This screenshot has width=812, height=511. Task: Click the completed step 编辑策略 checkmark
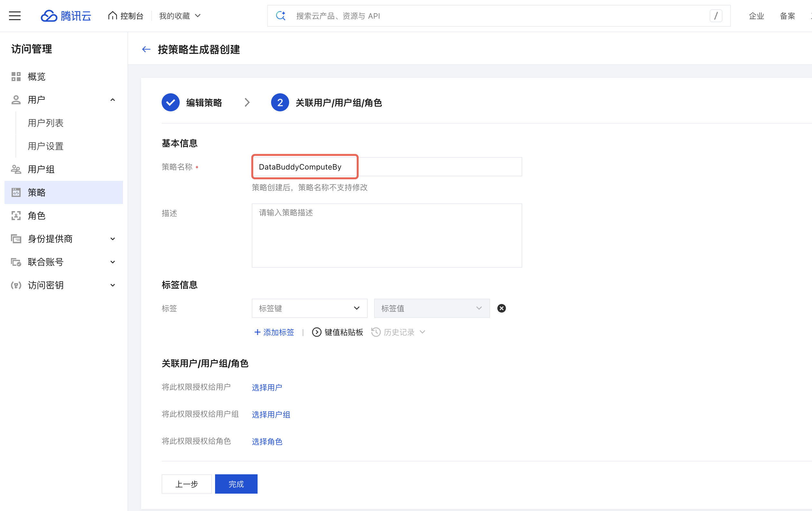[x=171, y=102]
